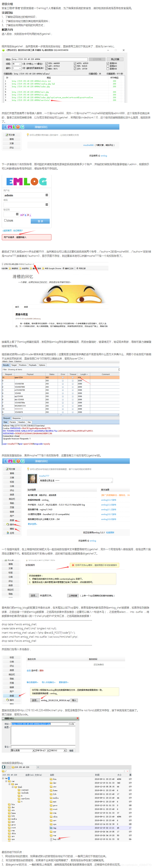Click the 导入 button for the SQL backup
153x868 pixels.
(74, 700)
